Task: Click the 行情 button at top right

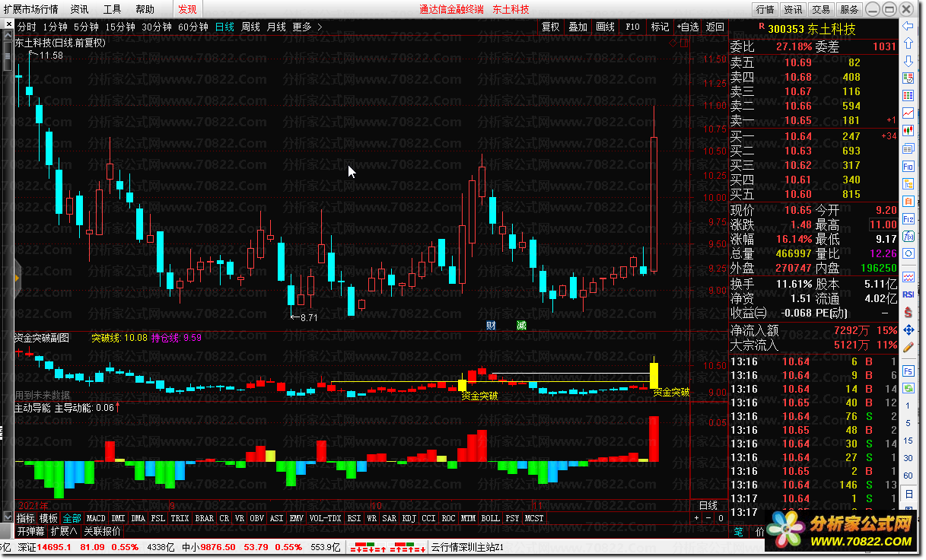Action: [x=765, y=9]
